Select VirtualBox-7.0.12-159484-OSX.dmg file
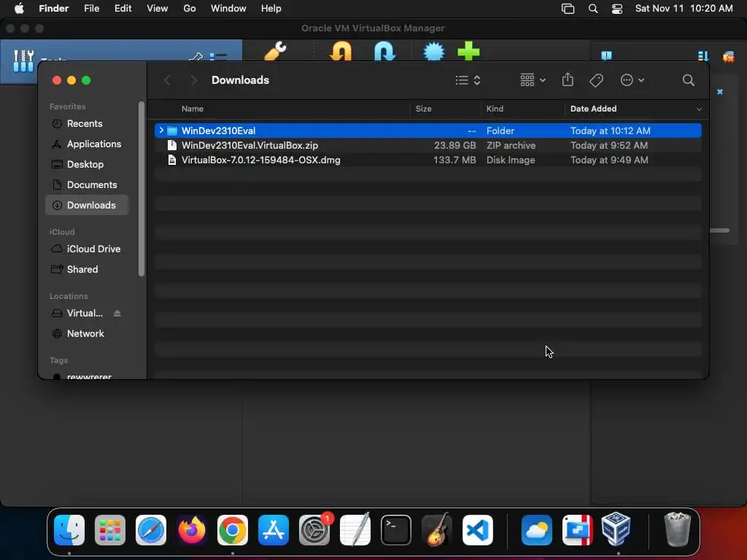 pos(427,160)
